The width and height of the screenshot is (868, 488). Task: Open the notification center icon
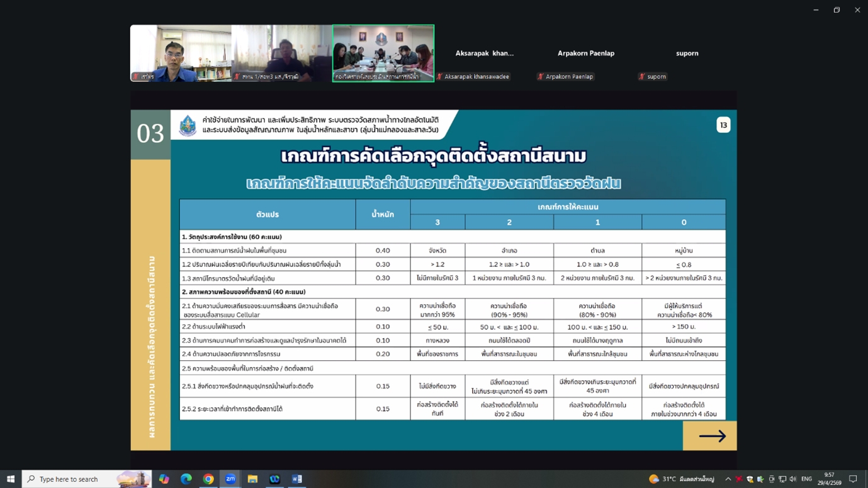click(x=853, y=479)
